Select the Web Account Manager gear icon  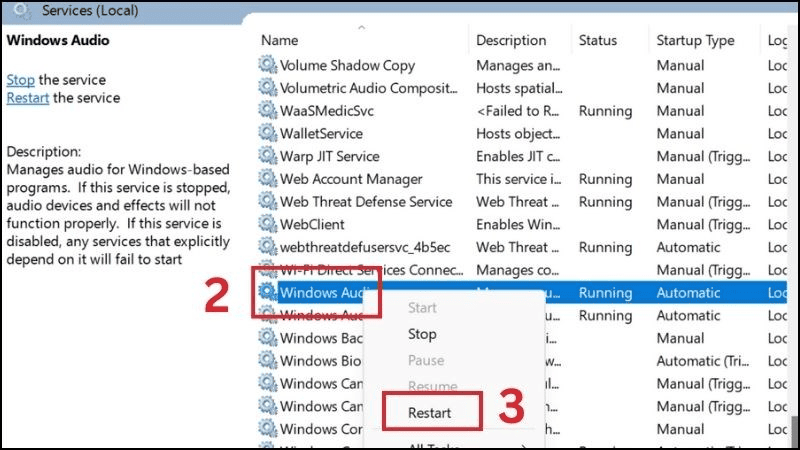click(268, 179)
